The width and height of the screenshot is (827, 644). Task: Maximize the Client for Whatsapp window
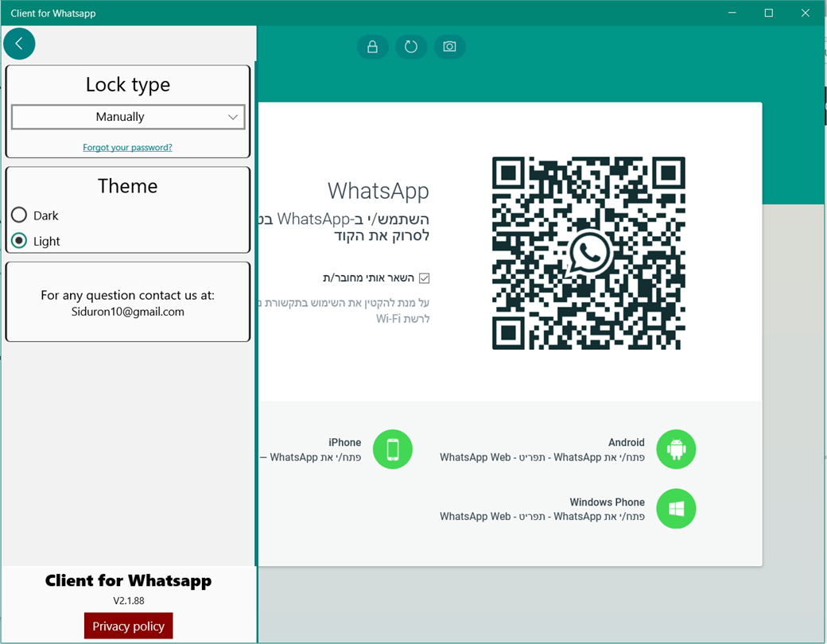click(x=769, y=13)
